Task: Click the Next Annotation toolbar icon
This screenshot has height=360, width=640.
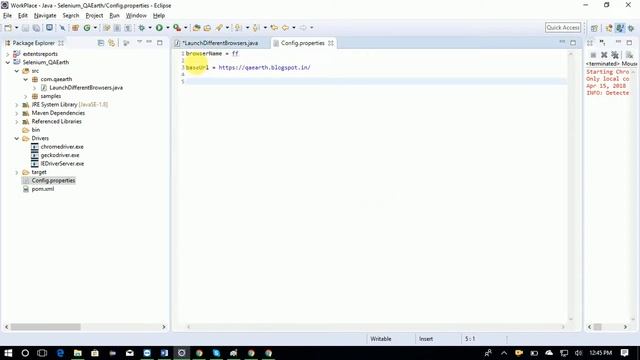Action: click(238, 28)
